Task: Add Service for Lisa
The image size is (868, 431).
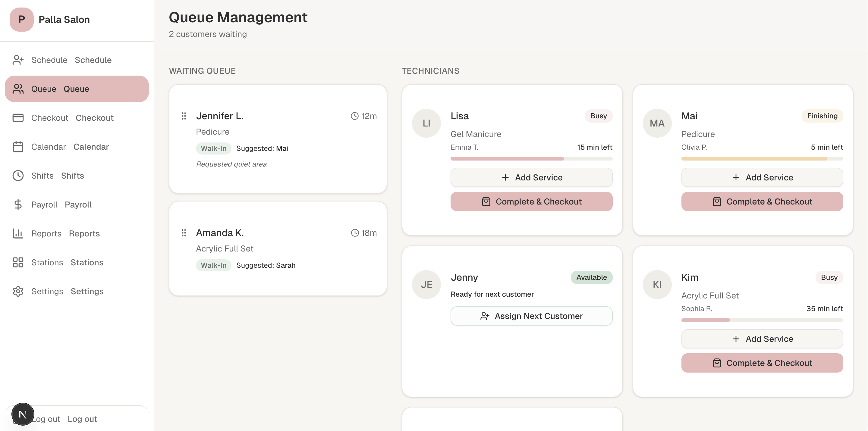Action: coord(531,177)
